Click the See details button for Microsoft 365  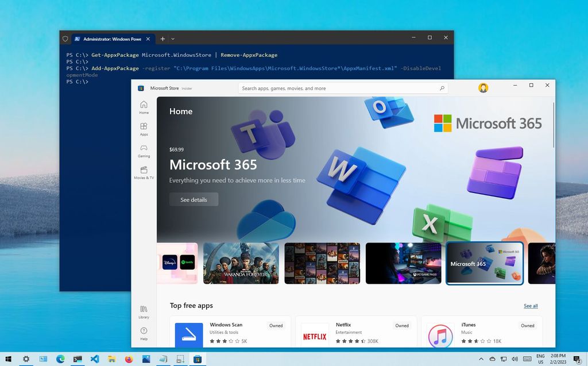[194, 199]
